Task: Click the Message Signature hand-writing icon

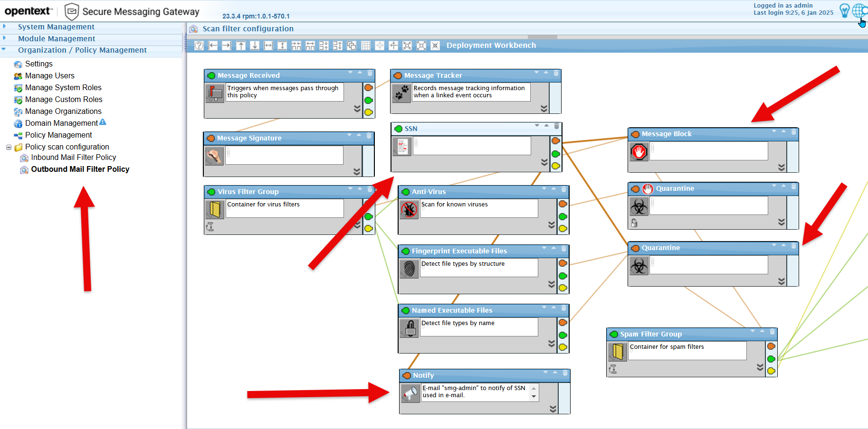Action: pyautogui.click(x=214, y=156)
